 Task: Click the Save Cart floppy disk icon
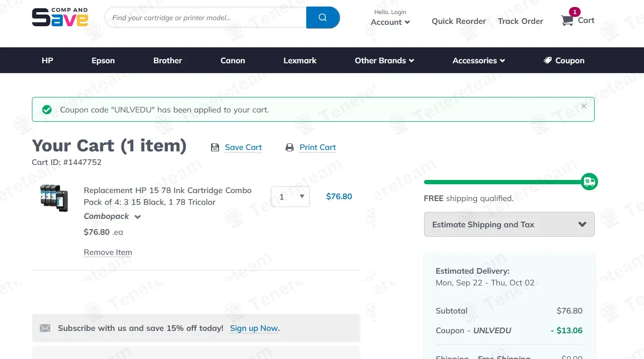coord(215,148)
